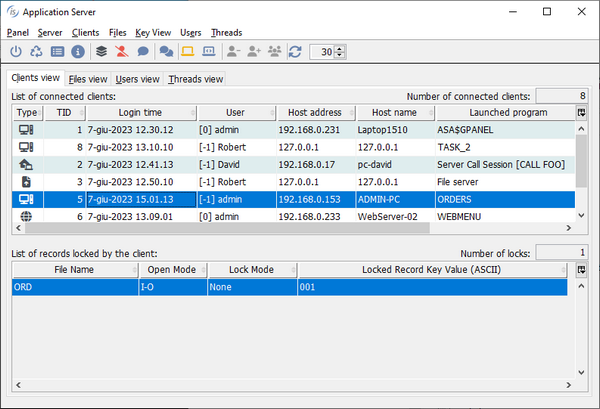Click the client-type icon in TID 8 row
Viewport: 600px width, 409px height.
(x=26, y=147)
